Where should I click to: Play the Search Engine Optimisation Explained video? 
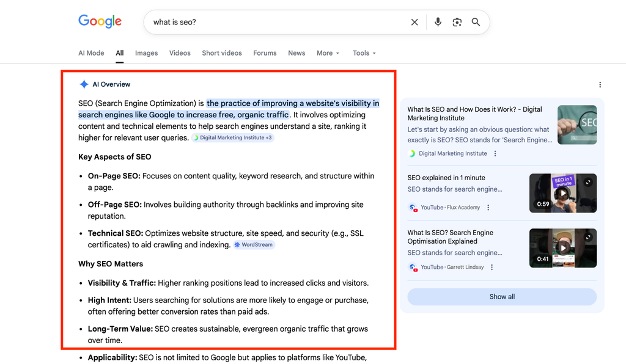click(563, 248)
